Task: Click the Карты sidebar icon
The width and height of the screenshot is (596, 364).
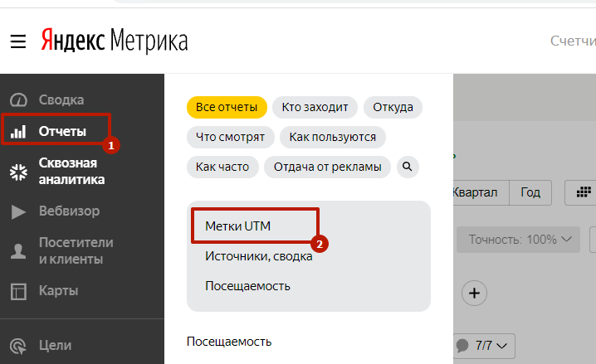Action: (17, 291)
